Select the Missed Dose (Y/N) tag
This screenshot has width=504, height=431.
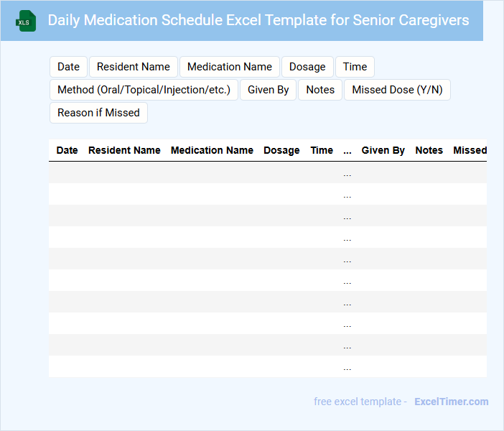(397, 90)
